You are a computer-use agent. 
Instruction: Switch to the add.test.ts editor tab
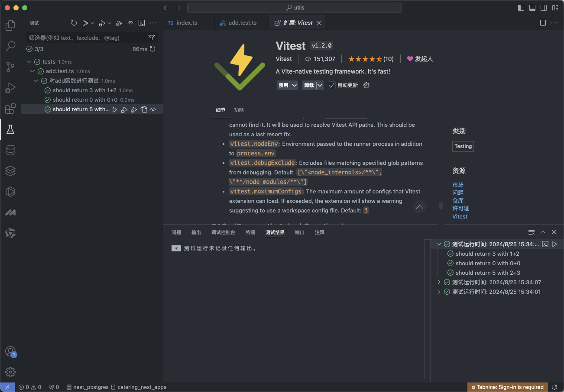(x=242, y=23)
